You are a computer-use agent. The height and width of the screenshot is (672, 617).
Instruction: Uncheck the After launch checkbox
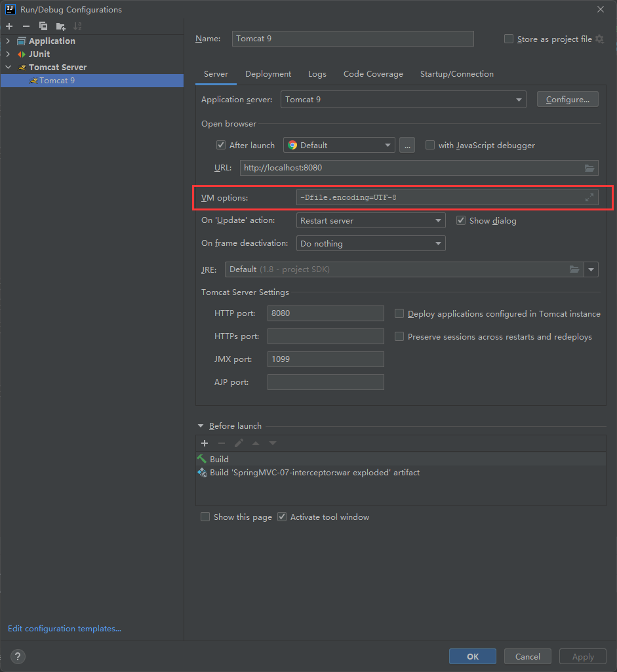click(x=221, y=146)
